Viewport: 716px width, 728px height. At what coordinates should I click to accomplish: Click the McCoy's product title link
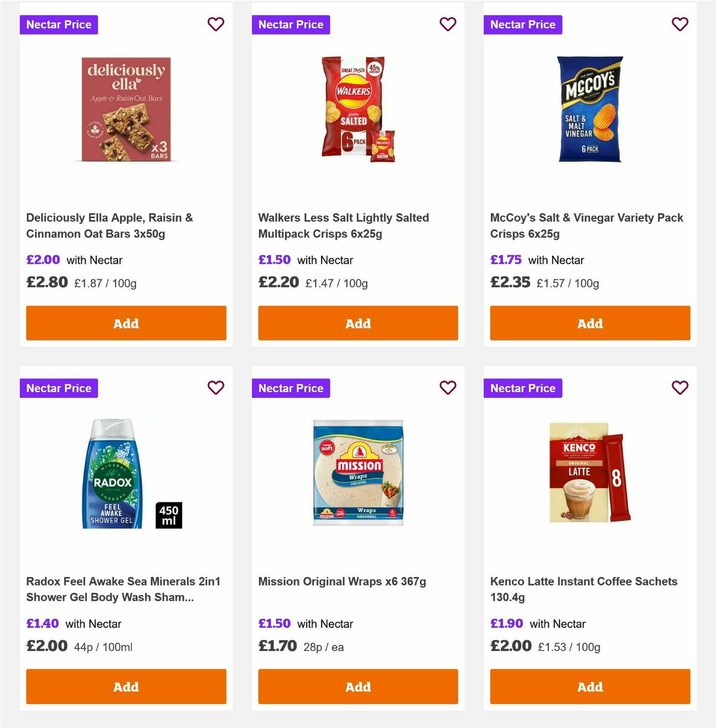587,226
